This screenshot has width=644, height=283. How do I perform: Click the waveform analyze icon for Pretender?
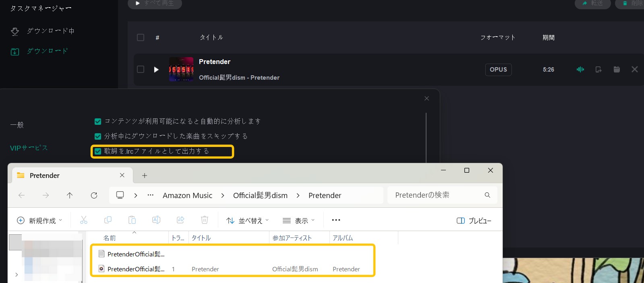pos(580,69)
